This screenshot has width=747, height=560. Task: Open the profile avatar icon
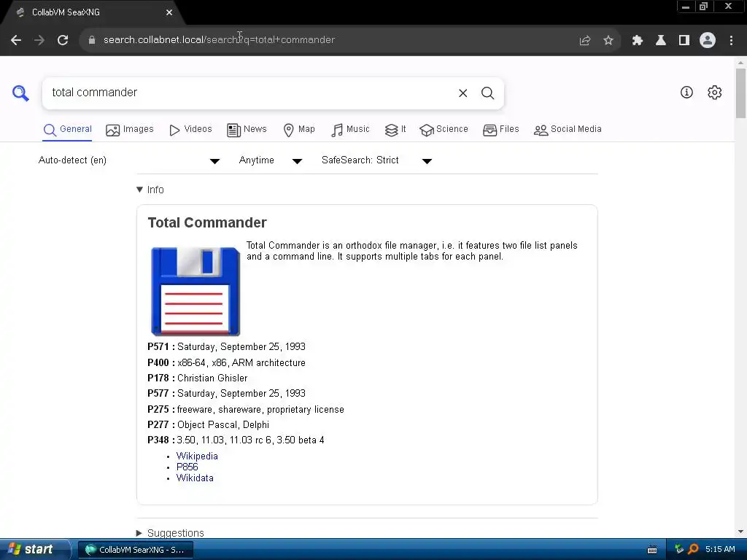[x=708, y=41]
